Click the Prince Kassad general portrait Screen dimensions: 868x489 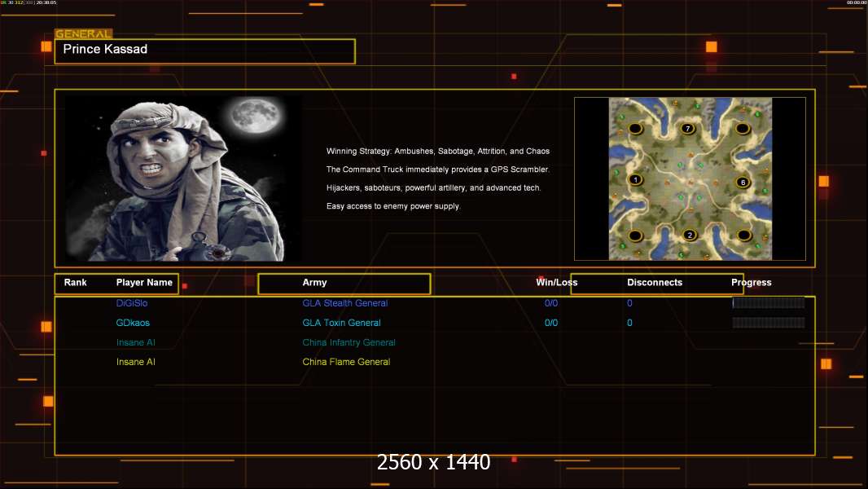182,178
